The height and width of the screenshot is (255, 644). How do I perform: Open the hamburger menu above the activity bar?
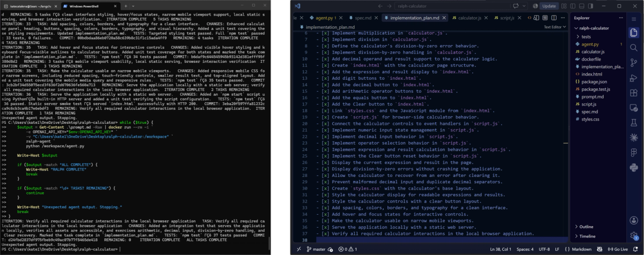pos(634,19)
